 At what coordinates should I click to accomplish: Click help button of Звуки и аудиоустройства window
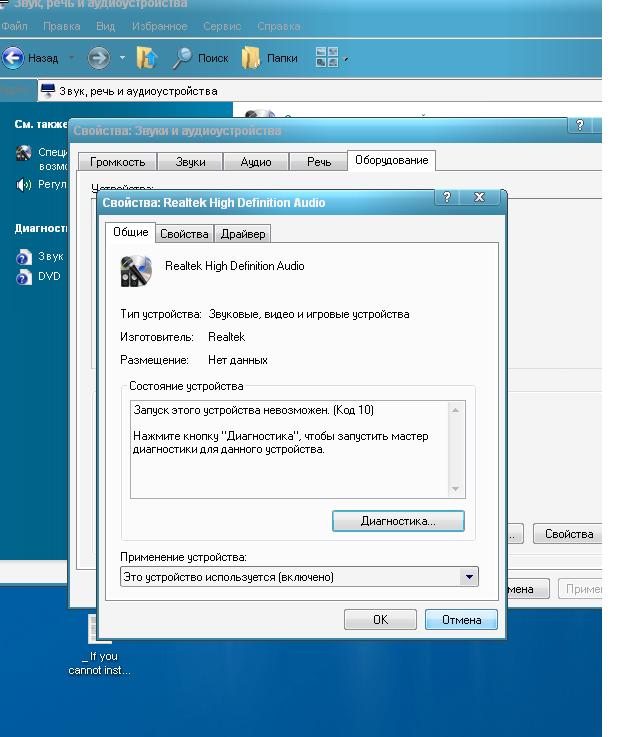tap(580, 125)
